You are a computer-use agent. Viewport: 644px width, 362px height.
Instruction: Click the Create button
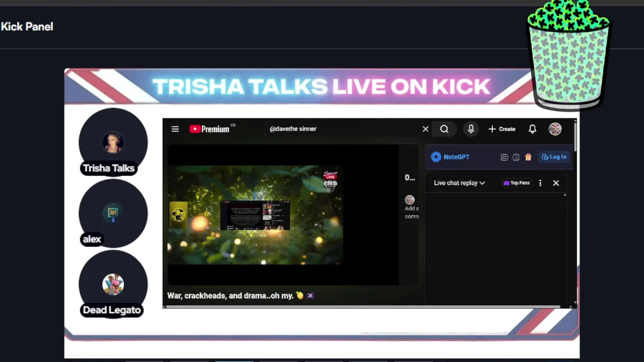[x=502, y=129]
